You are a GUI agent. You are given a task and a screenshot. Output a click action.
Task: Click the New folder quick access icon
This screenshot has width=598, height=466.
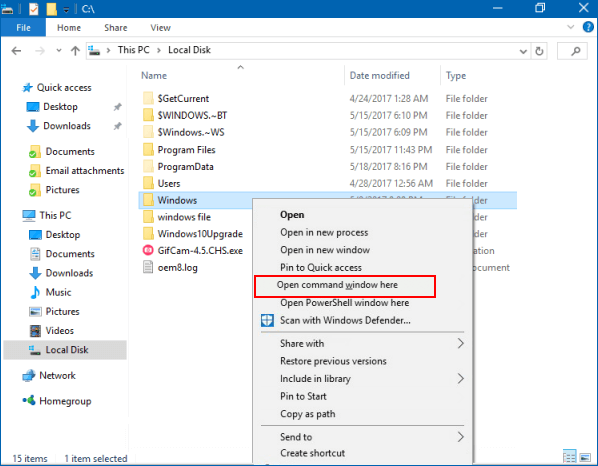pyautogui.click(x=51, y=8)
